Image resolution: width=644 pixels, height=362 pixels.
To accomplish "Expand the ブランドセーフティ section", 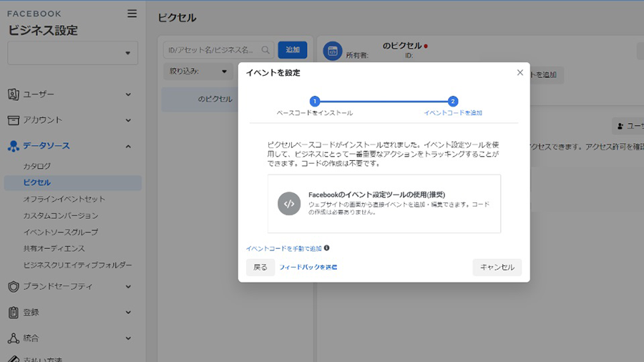I will tap(128, 286).
